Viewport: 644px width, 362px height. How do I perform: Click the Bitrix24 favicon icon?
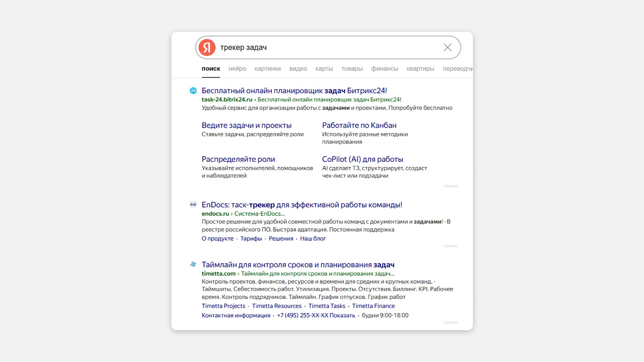tap(193, 90)
